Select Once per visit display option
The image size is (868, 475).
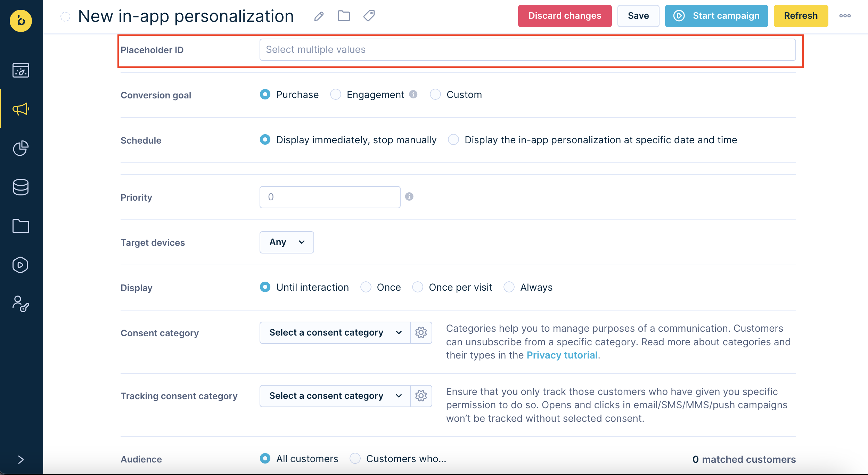(x=418, y=287)
